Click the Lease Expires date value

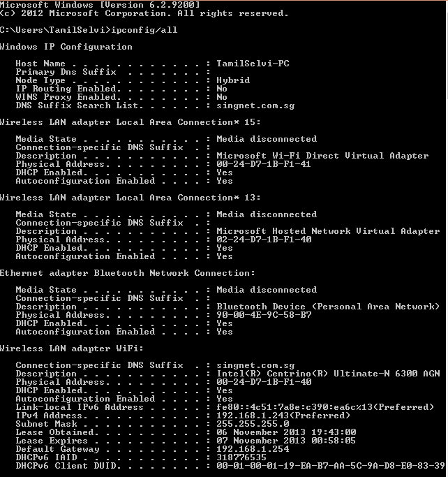click(286, 441)
